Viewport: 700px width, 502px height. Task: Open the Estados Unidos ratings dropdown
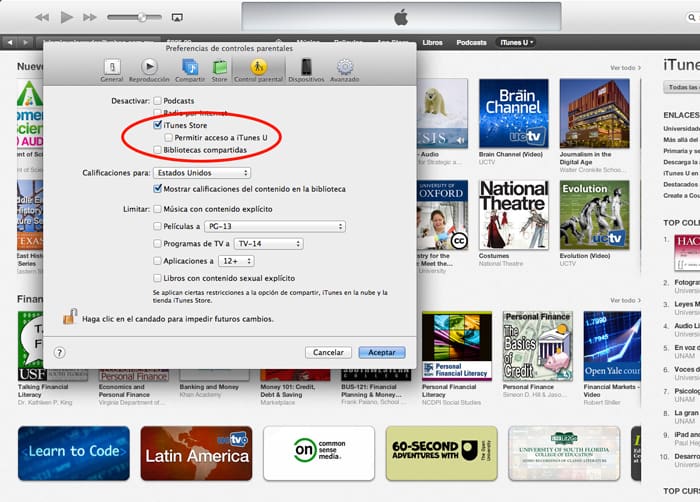click(202, 172)
